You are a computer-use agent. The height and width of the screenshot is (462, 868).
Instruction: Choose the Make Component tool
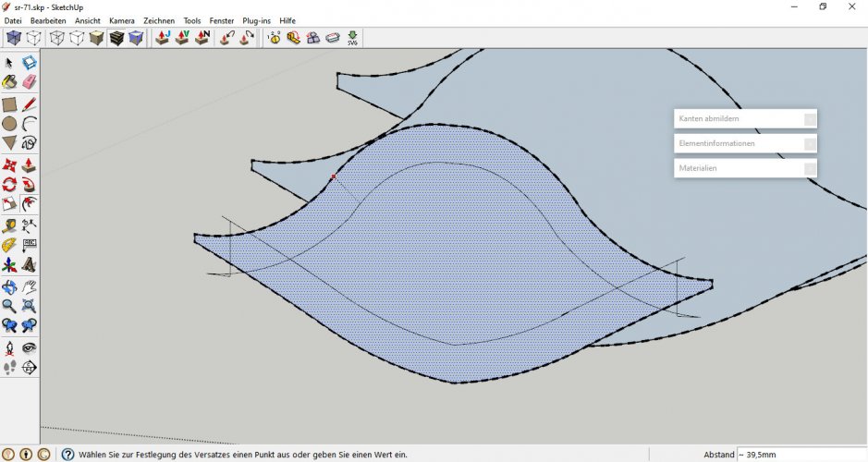tap(30, 63)
